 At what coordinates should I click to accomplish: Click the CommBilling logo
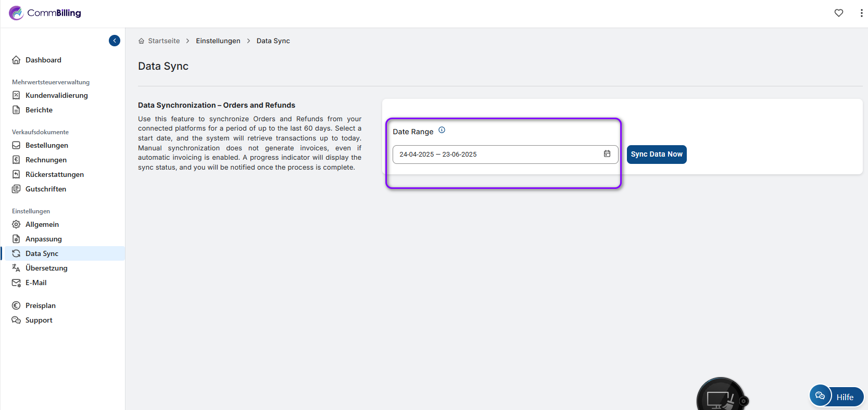pyautogui.click(x=45, y=13)
